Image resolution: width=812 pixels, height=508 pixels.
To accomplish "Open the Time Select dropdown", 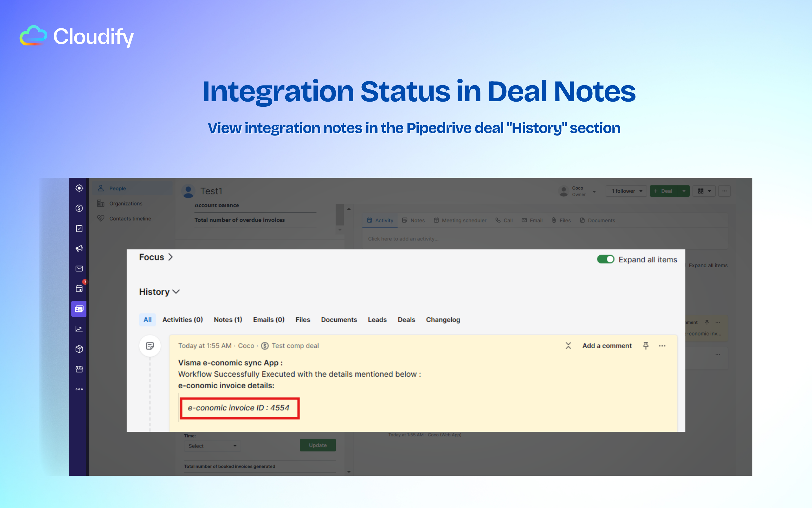I will [212, 446].
